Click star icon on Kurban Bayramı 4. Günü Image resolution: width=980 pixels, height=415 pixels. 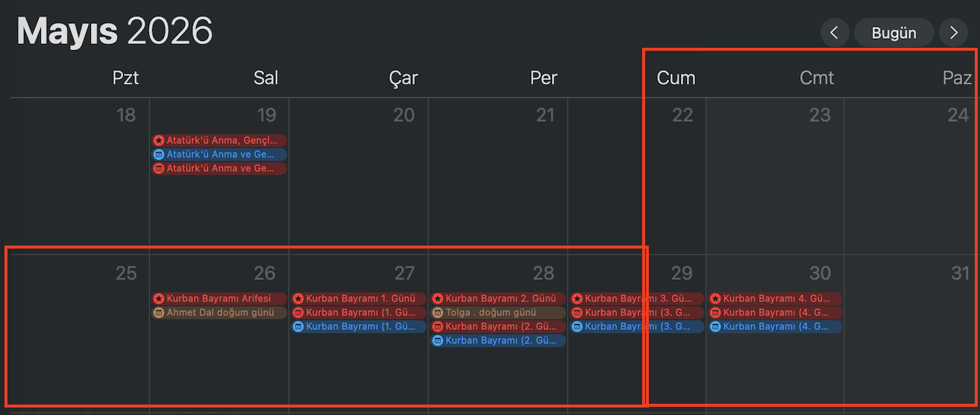715,299
